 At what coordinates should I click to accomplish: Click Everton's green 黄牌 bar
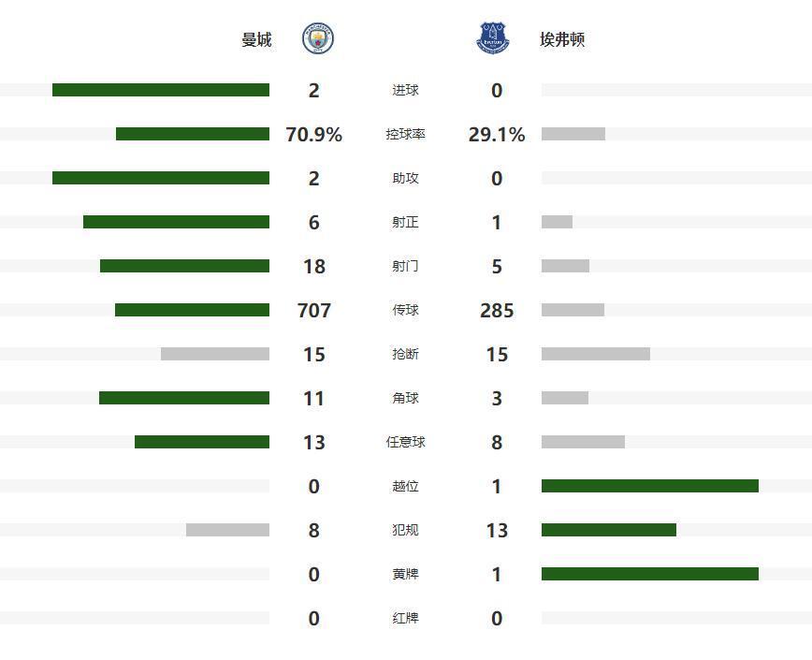pos(649,574)
